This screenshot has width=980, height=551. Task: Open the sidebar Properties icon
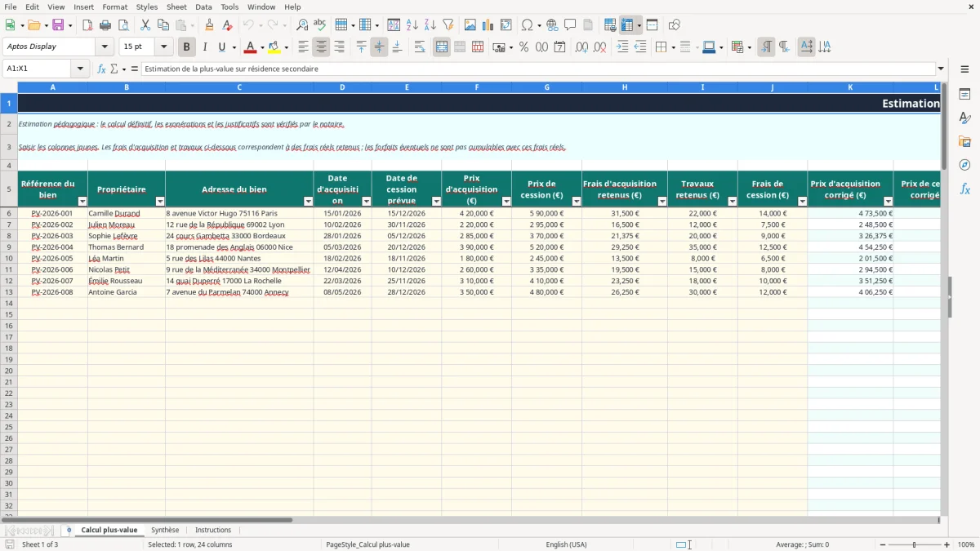964,95
